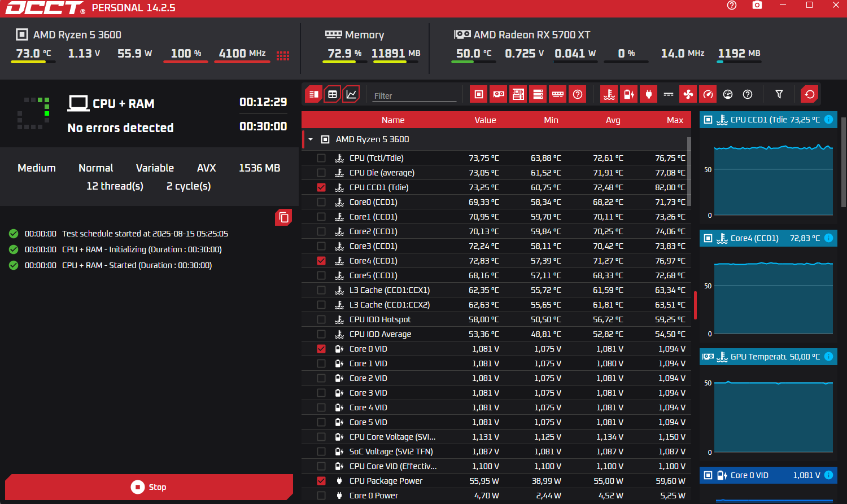This screenshot has height=504, width=847.
Task: Toggle the memory module sensor filter icon
Action: pos(558,94)
